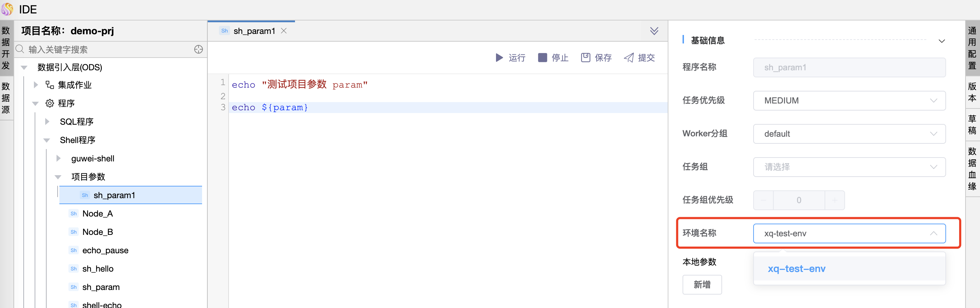
Task: Click the Save (保存) disk icon
Action: pyautogui.click(x=585, y=58)
